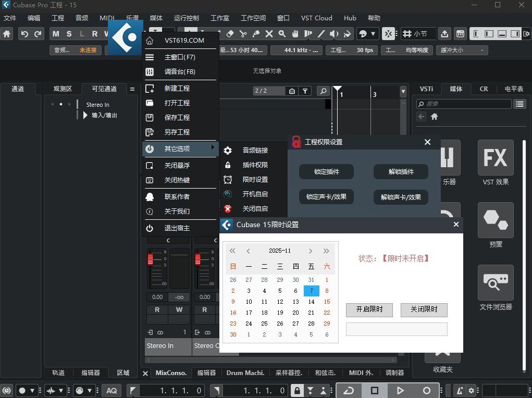532x398 pixels.
Task: Switch to the Drum Machine tab
Action: (245, 373)
